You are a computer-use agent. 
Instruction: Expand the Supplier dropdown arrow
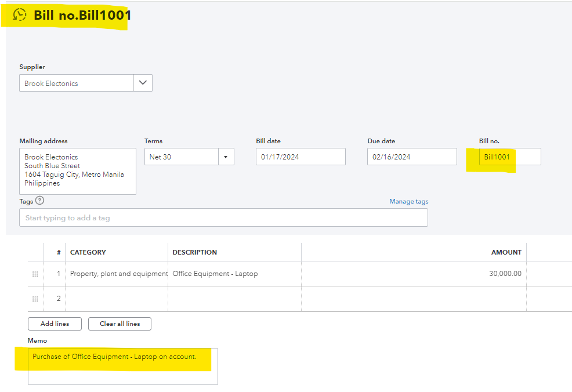(143, 83)
